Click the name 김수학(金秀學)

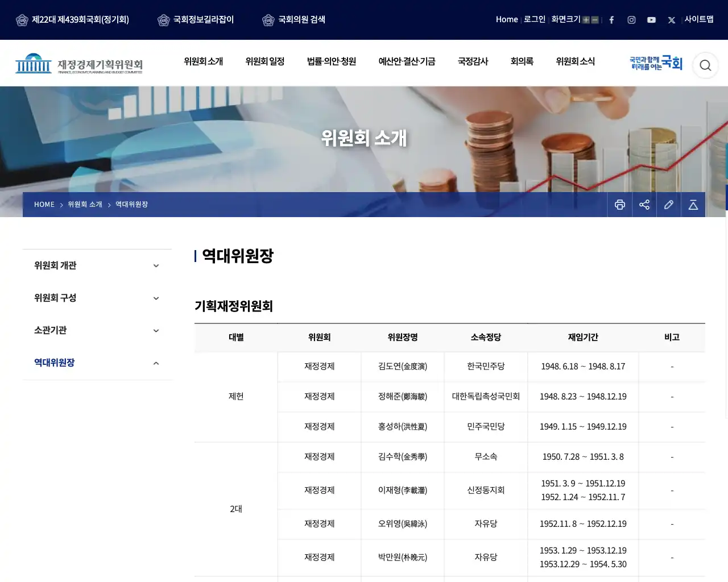pos(403,457)
